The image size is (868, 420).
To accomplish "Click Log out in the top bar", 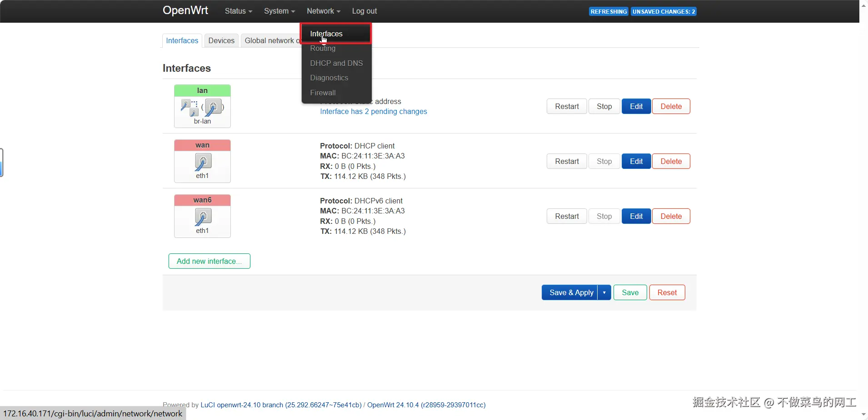I will [x=364, y=11].
